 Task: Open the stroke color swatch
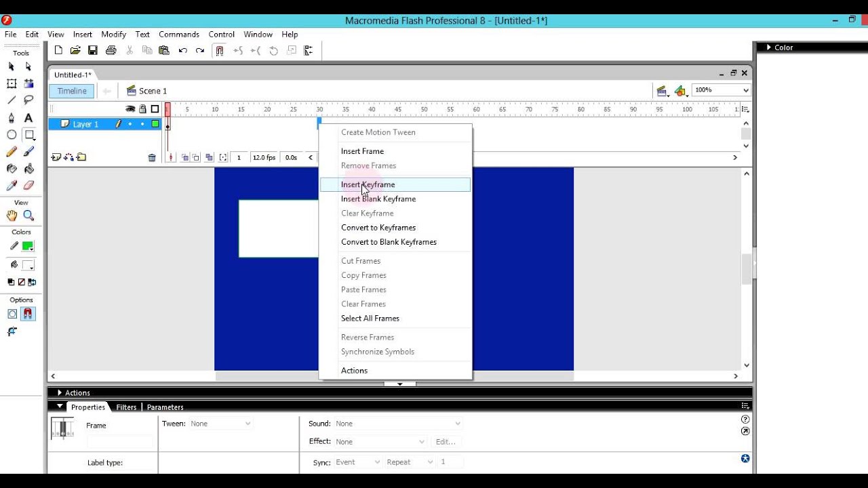[x=28, y=247]
